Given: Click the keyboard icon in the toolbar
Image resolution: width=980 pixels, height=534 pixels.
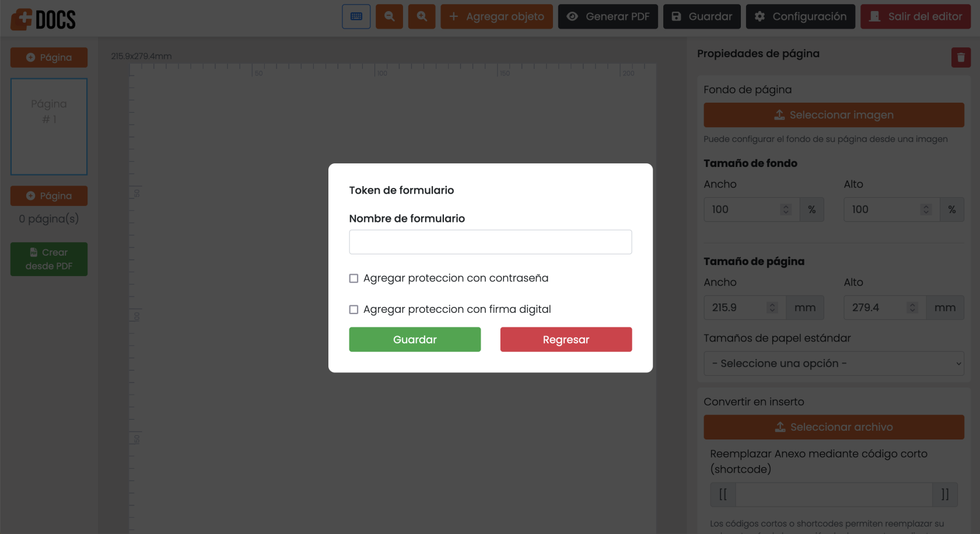Looking at the screenshot, I should point(356,16).
